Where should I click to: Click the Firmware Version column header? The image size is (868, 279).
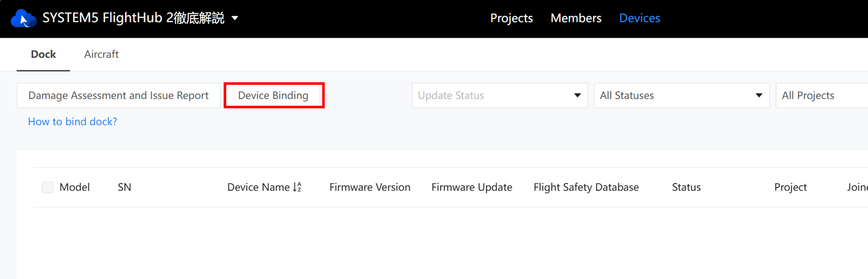[370, 188]
